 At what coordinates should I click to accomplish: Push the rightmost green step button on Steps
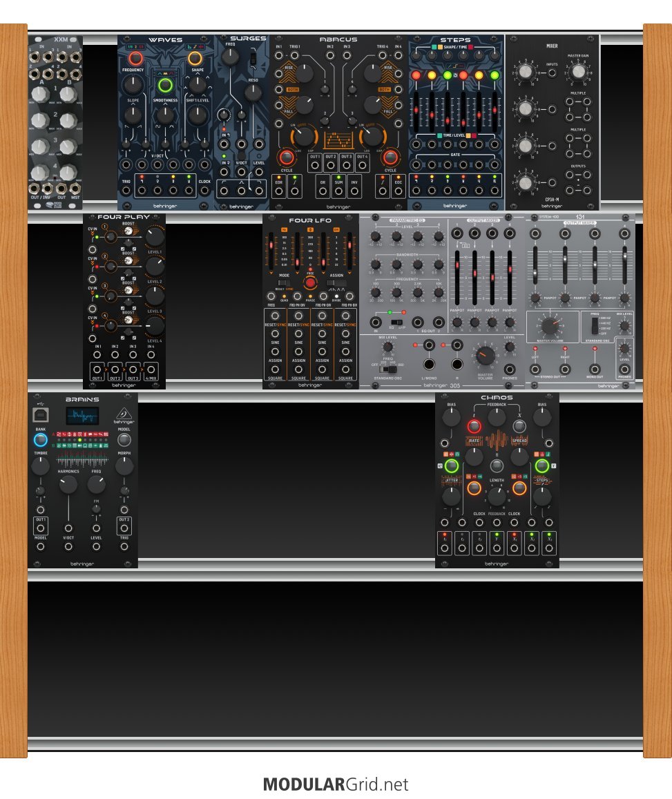pyautogui.click(x=495, y=75)
